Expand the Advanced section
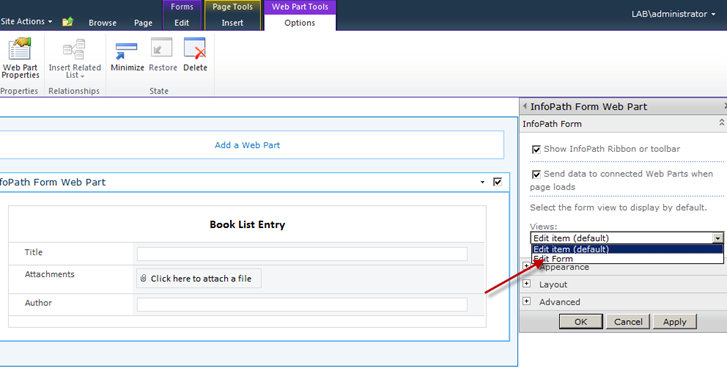727x371 pixels. (527, 301)
